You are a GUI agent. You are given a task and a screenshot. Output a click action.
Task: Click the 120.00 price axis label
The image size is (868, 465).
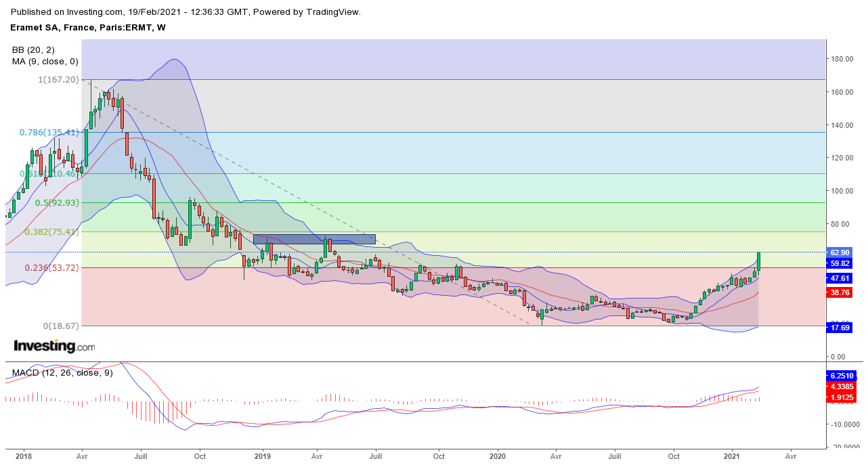coord(842,158)
